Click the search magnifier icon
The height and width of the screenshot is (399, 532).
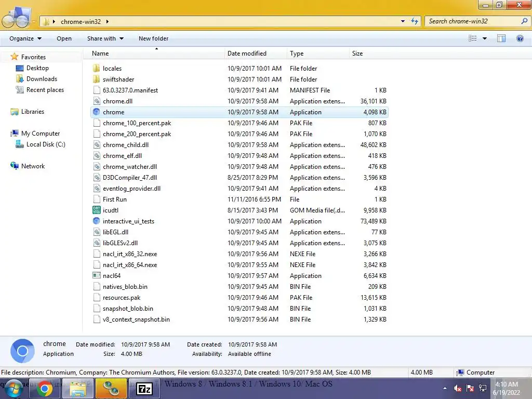click(524, 21)
